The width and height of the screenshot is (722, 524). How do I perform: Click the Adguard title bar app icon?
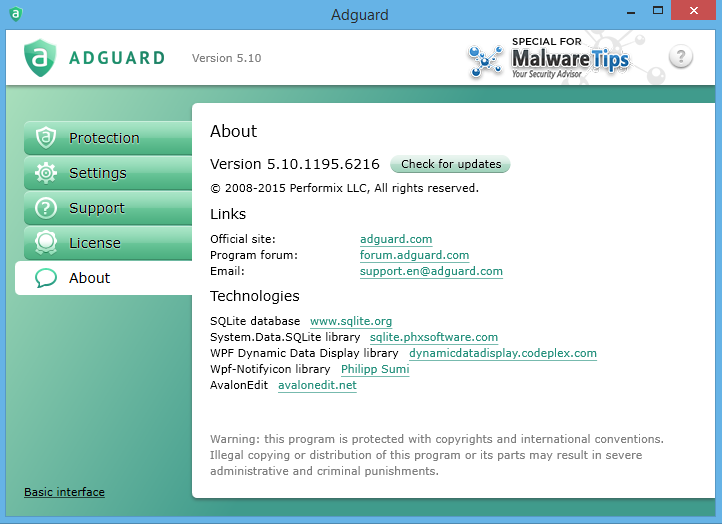(x=16, y=14)
